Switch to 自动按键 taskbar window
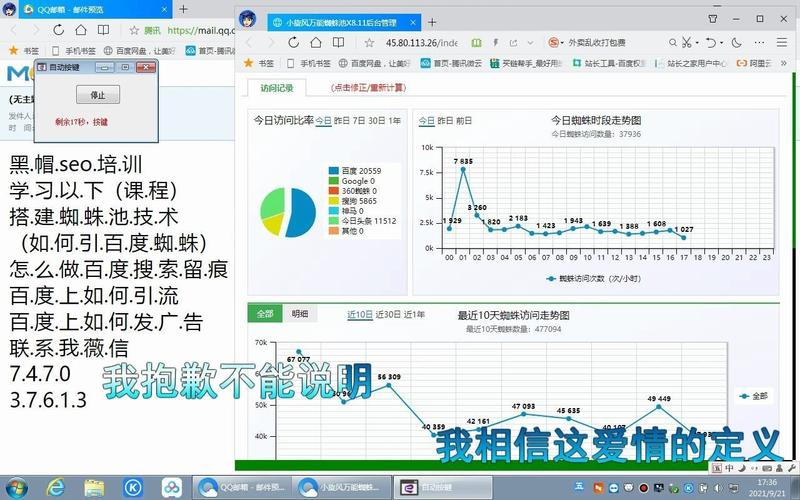Screen dimensions: 800x500 click(x=443, y=488)
